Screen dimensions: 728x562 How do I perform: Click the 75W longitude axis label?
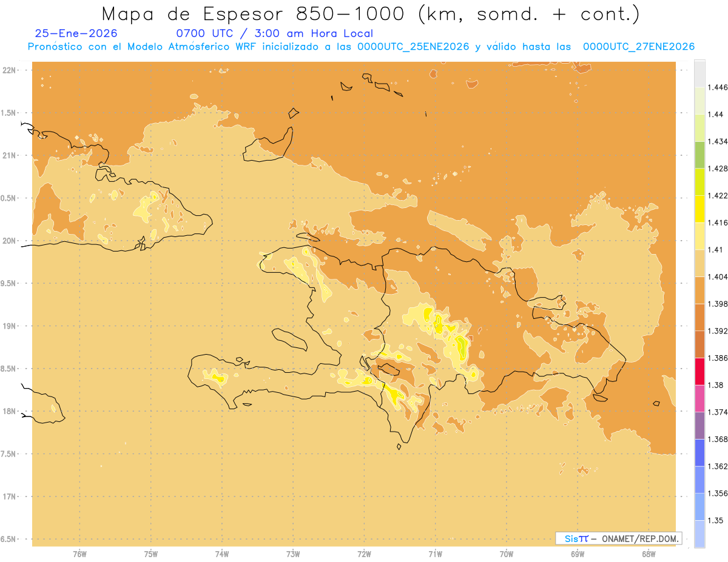click(151, 554)
